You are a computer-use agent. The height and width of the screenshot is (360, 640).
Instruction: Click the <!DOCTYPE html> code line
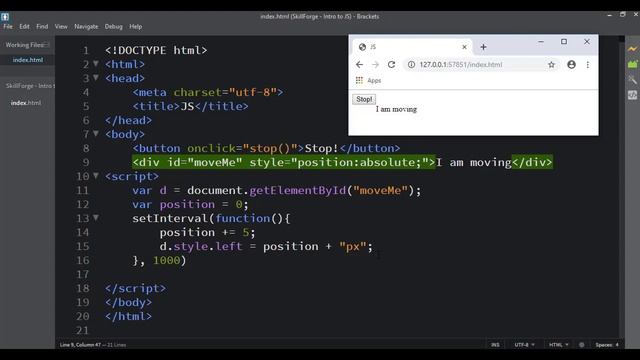pyautogui.click(x=156, y=50)
